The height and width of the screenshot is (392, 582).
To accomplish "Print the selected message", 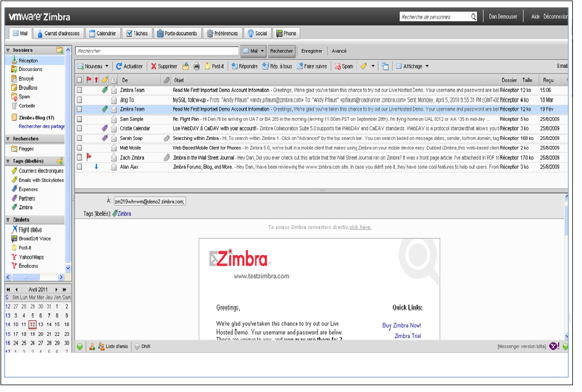I will click(x=196, y=67).
